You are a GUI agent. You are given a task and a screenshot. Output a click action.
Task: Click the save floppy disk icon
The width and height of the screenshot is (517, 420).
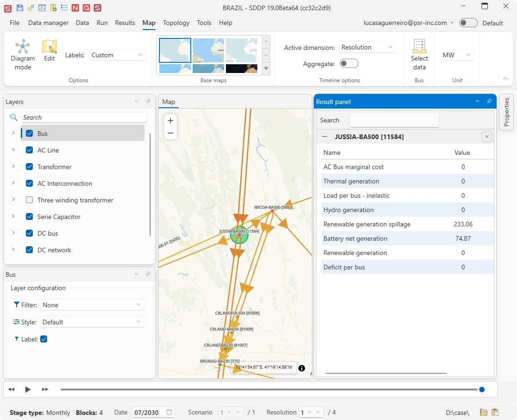pyautogui.click(x=20, y=8)
